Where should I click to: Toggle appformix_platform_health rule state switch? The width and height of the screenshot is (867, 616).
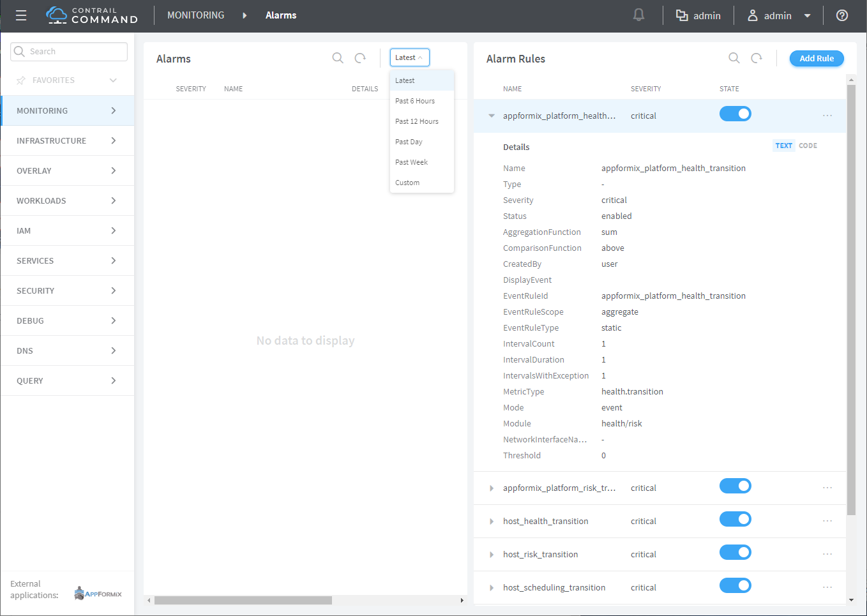735,114
